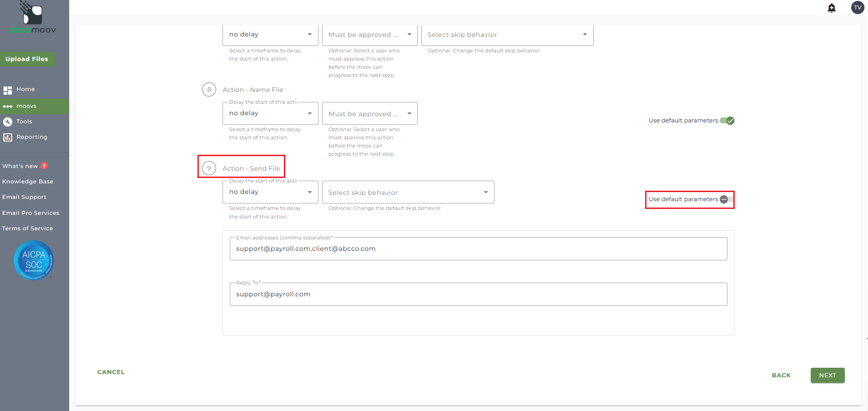Open the Knowledge Base menu item
Image resolution: width=868 pixels, height=411 pixels.
point(28,182)
